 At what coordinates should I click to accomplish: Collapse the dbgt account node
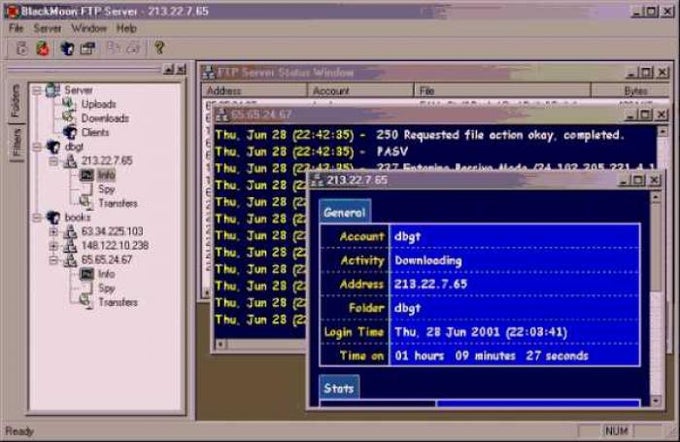coord(37,147)
